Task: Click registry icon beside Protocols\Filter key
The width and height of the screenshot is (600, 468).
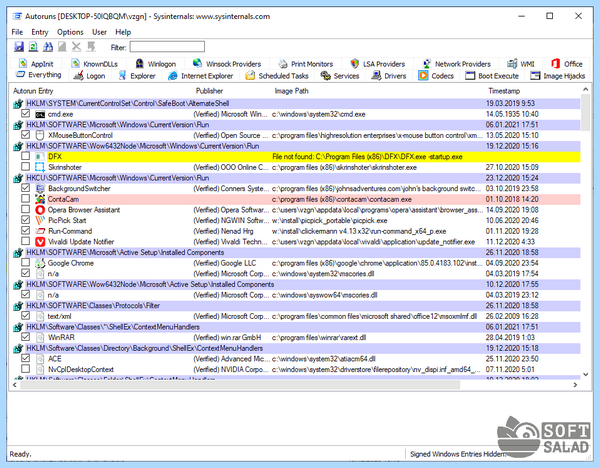Action: point(18,306)
